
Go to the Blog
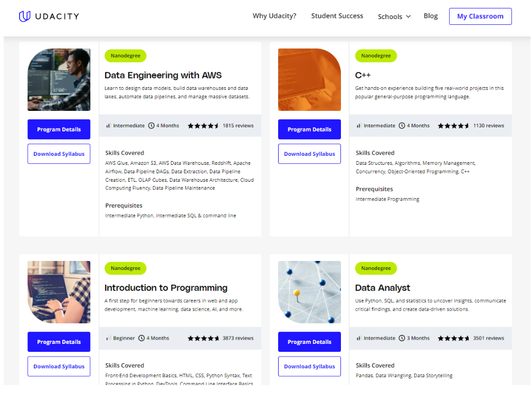tap(431, 16)
